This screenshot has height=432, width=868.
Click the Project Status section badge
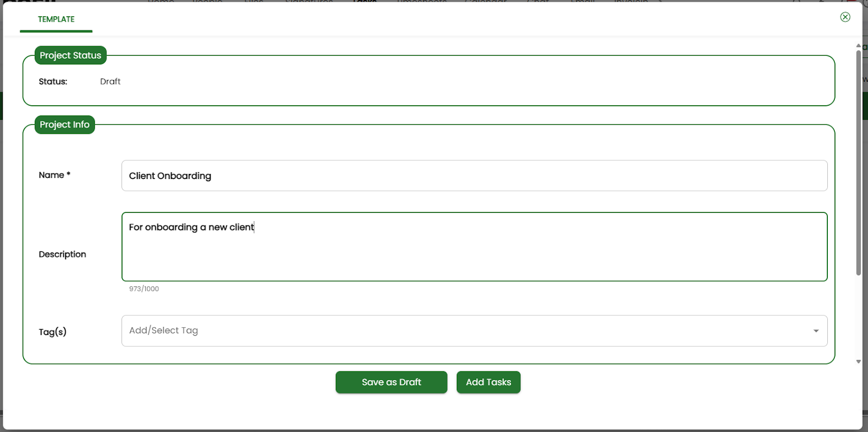(71, 55)
